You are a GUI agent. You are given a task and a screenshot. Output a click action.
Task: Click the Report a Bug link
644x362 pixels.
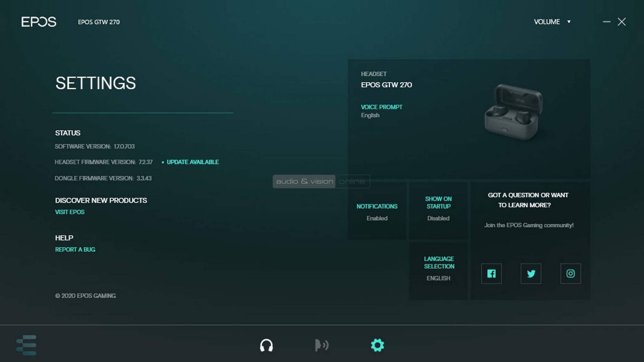click(x=75, y=249)
